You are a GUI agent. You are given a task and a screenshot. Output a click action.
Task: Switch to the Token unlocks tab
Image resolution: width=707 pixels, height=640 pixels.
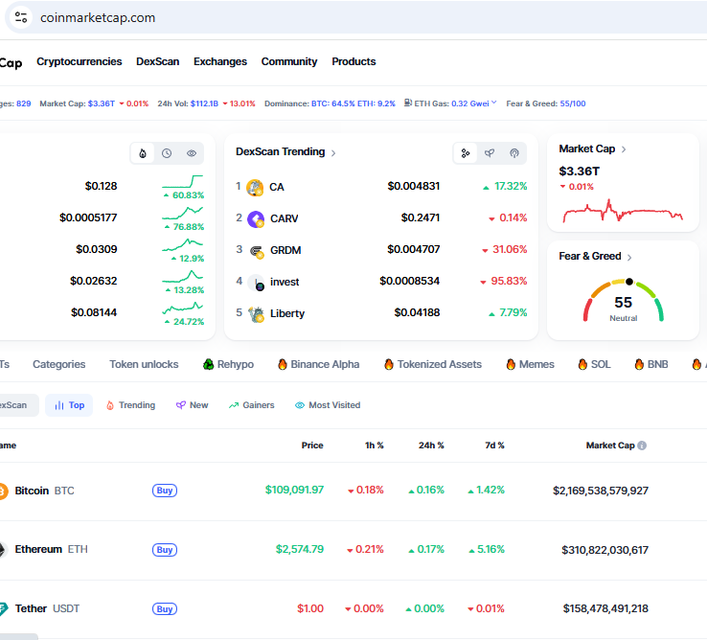click(x=144, y=364)
